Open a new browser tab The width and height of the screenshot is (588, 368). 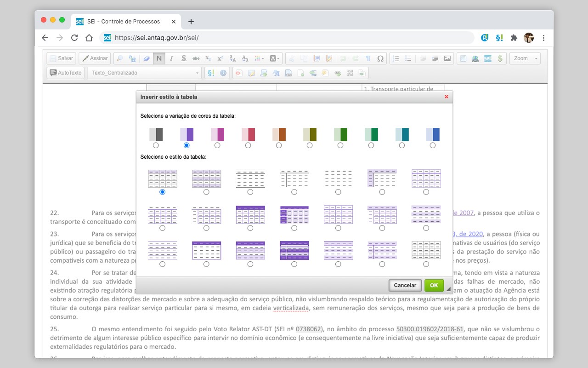[x=191, y=22]
